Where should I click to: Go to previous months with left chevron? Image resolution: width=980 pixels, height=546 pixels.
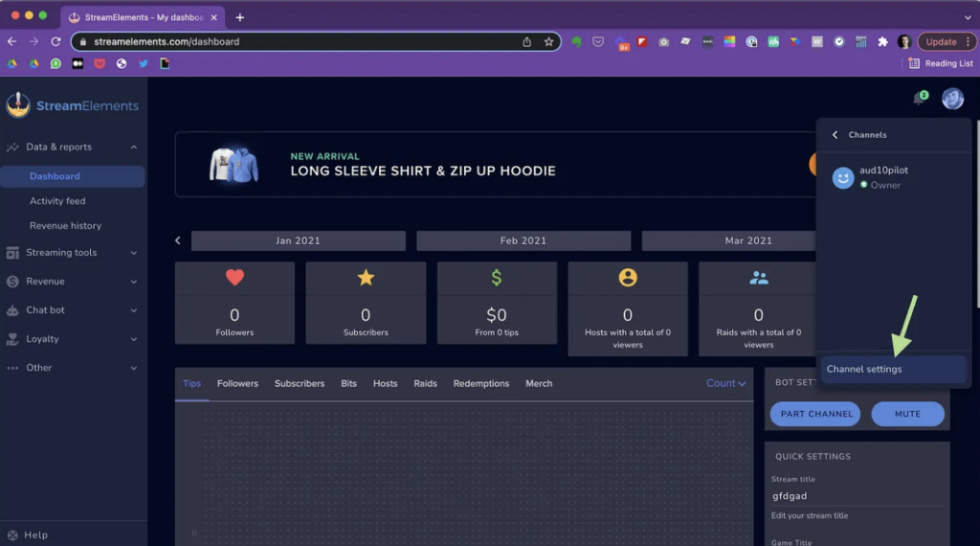coord(178,240)
